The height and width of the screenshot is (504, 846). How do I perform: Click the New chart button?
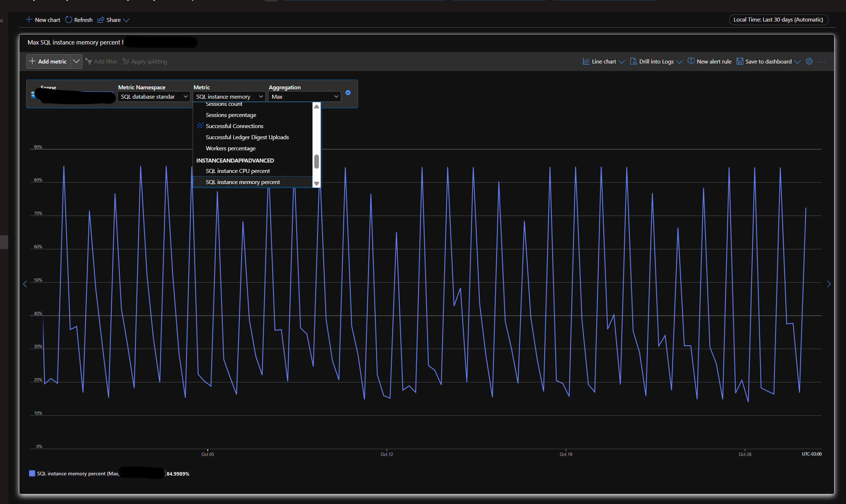pyautogui.click(x=43, y=20)
